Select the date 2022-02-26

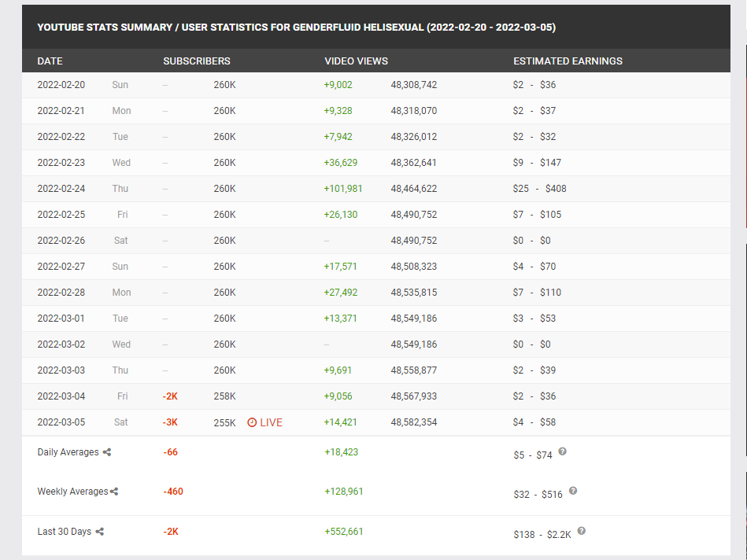[x=61, y=241]
